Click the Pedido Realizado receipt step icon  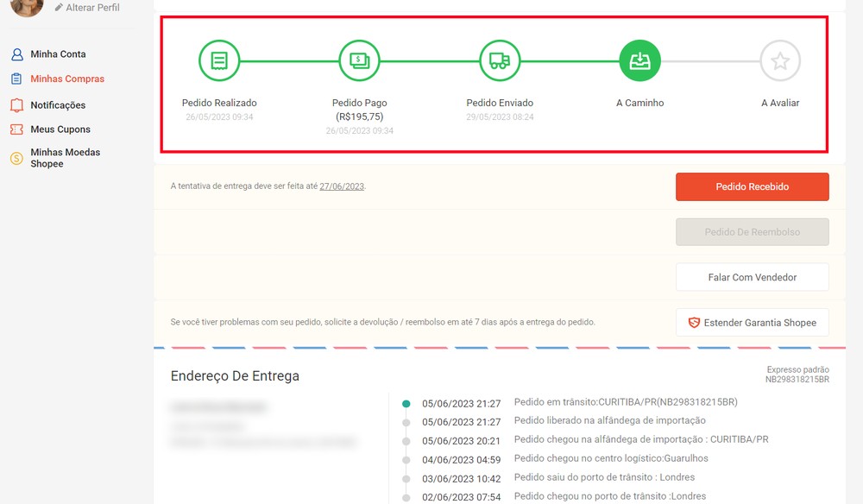coord(219,60)
